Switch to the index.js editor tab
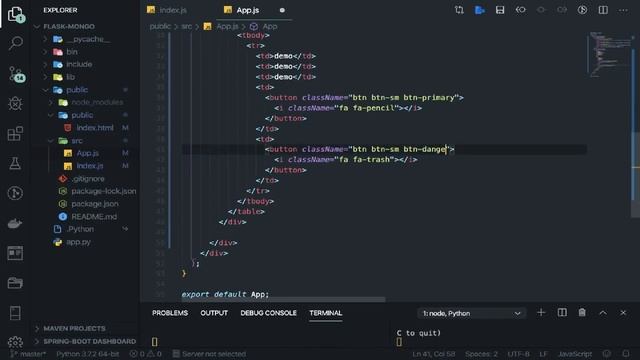Image resolution: width=640 pixels, height=360 pixels. [x=173, y=10]
